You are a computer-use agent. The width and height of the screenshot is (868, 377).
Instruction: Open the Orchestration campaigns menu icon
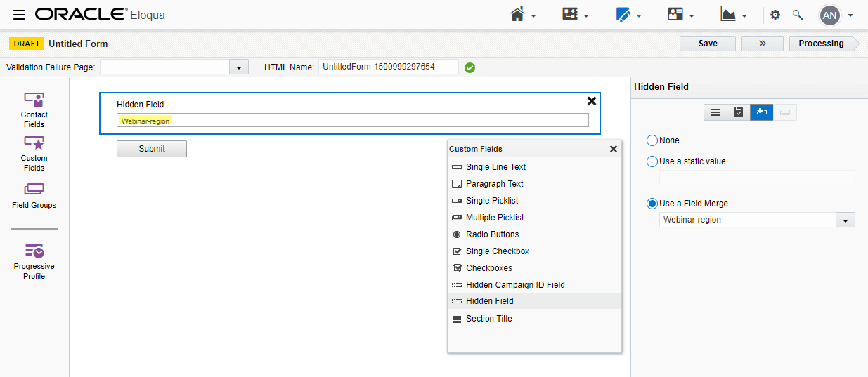[576, 15]
